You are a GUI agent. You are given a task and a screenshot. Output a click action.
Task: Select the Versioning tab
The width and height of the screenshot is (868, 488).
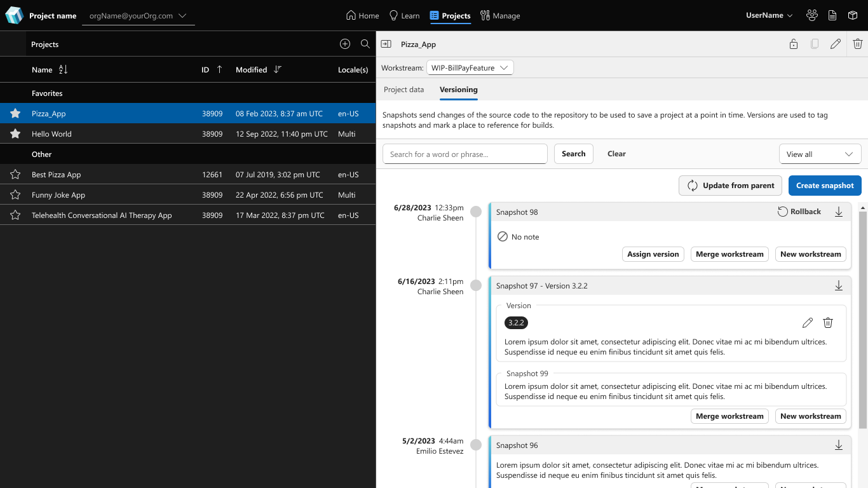point(459,90)
